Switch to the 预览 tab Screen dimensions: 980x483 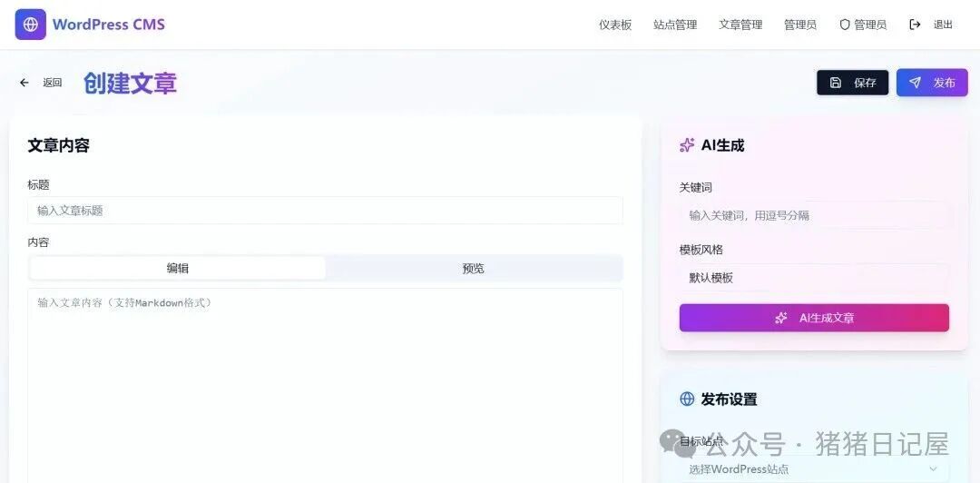[473, 269]
